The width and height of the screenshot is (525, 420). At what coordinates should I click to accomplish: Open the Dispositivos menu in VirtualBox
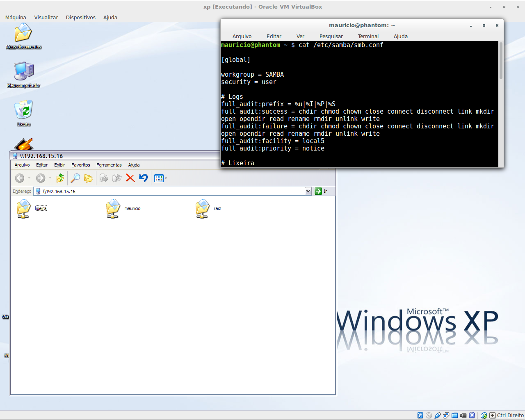tap(81, 17)
